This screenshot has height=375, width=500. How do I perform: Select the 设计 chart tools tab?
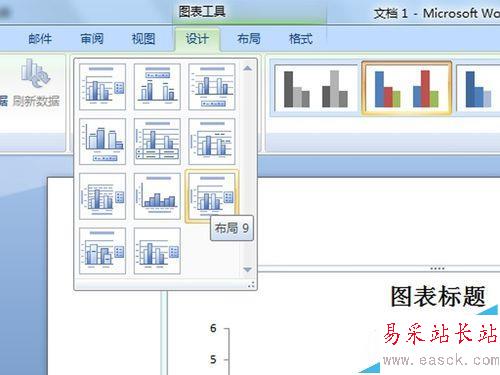197,39
